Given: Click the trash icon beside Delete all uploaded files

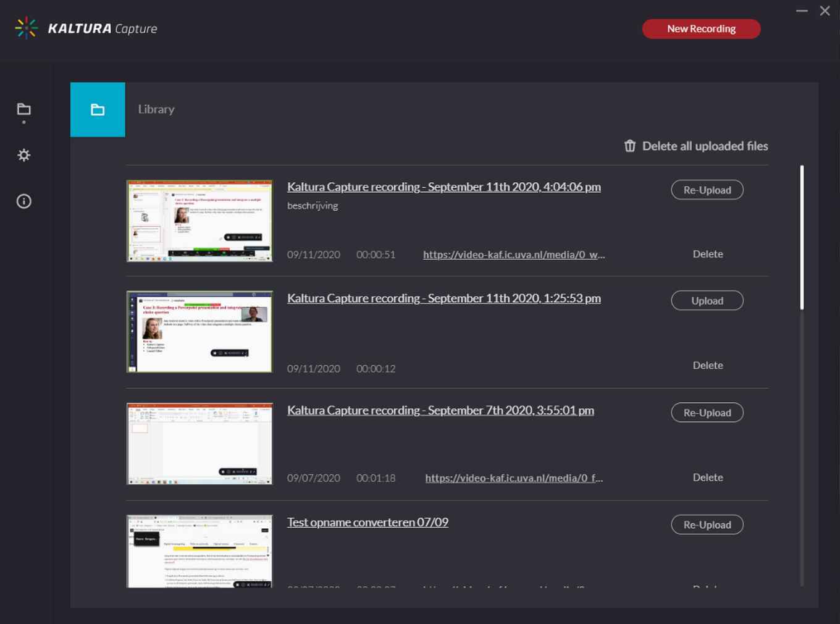Looking at the screenshot, I should [629, 146].
